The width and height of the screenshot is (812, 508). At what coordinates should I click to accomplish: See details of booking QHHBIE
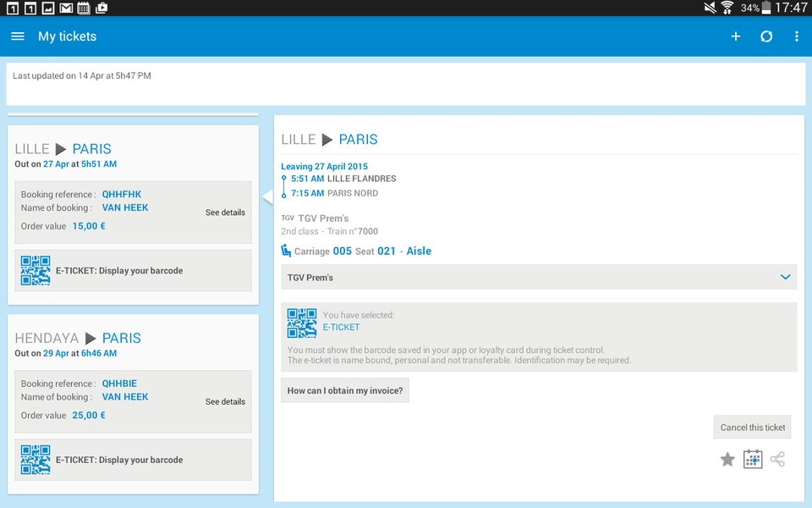(x=225, y=401)
